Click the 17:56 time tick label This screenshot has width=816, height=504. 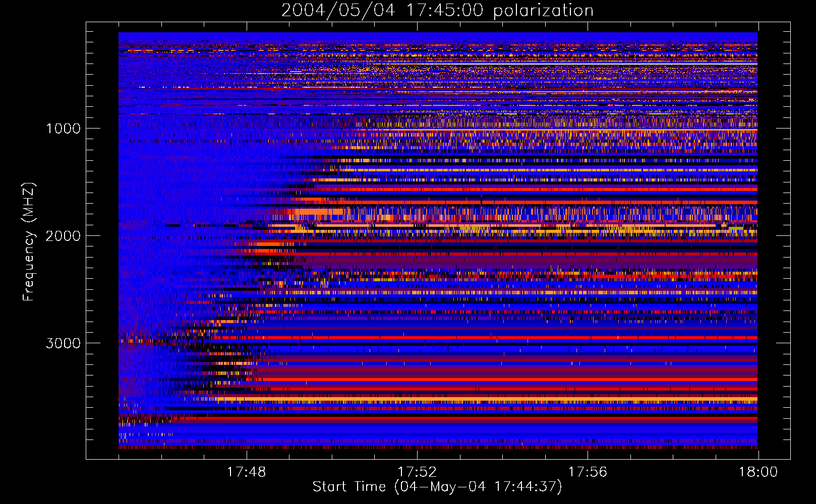(x=588, y=472)
